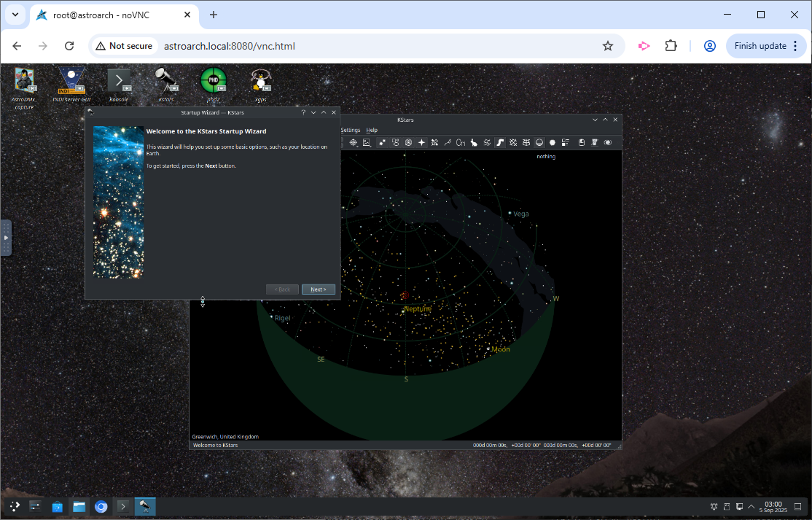The width and height of the screenshot is (812, 520).
Task: Open the file manager in taskbar
Action: click(x=79, y=506)
